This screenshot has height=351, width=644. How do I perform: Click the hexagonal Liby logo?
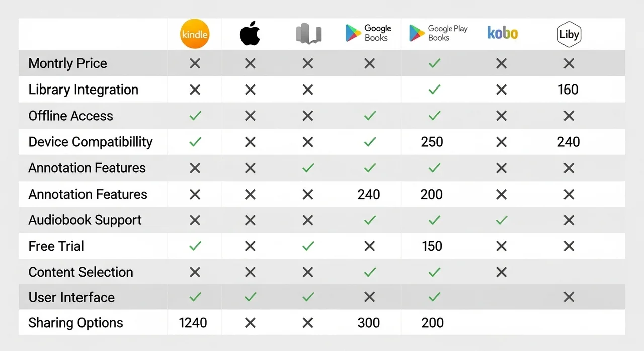coord(569,35)
